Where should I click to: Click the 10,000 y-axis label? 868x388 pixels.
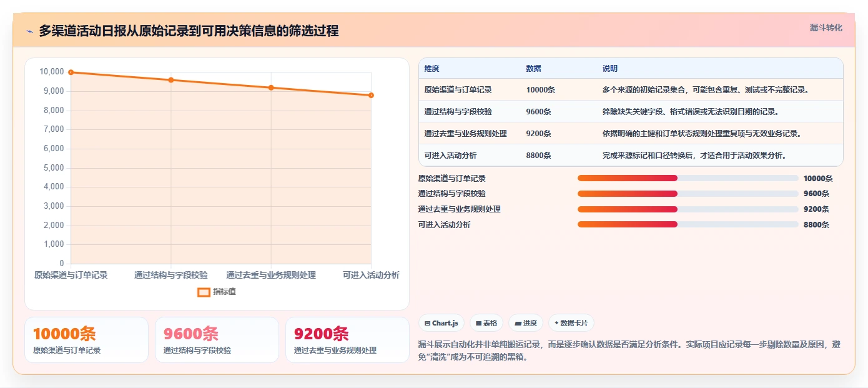[x=51, y=72]
